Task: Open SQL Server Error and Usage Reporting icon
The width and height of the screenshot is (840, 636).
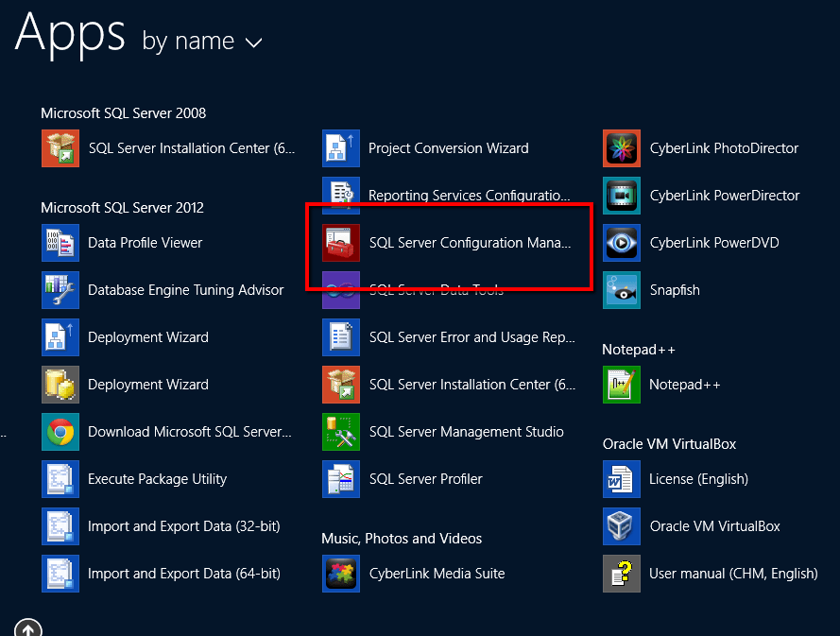Action: pyautogui.click(x=341, y=337)
